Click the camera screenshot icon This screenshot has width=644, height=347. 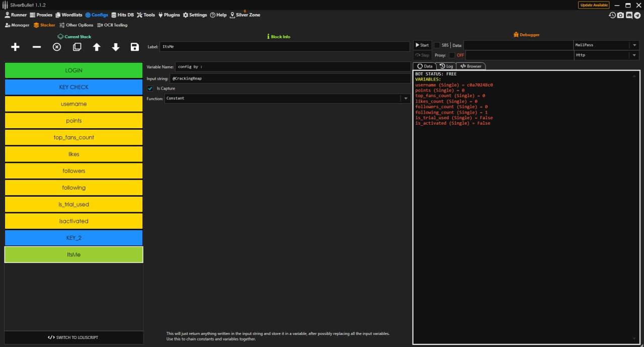(x=620, y=15)
